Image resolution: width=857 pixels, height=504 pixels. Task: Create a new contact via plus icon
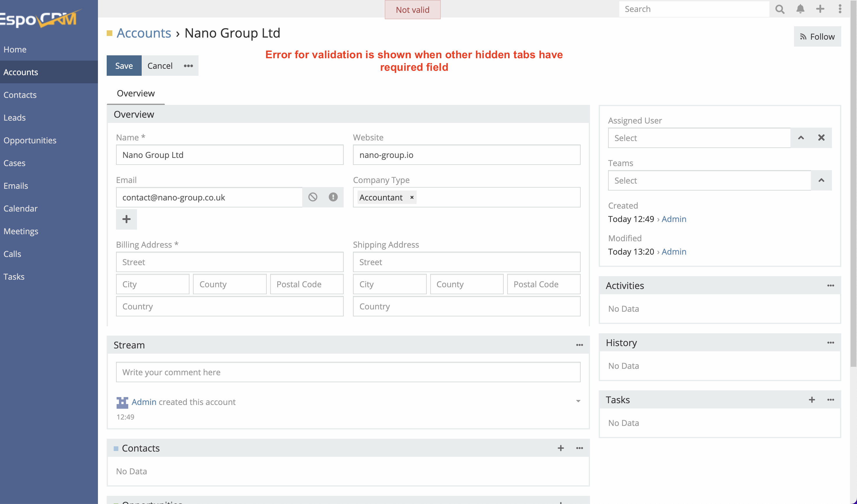(x=561, y=448)
